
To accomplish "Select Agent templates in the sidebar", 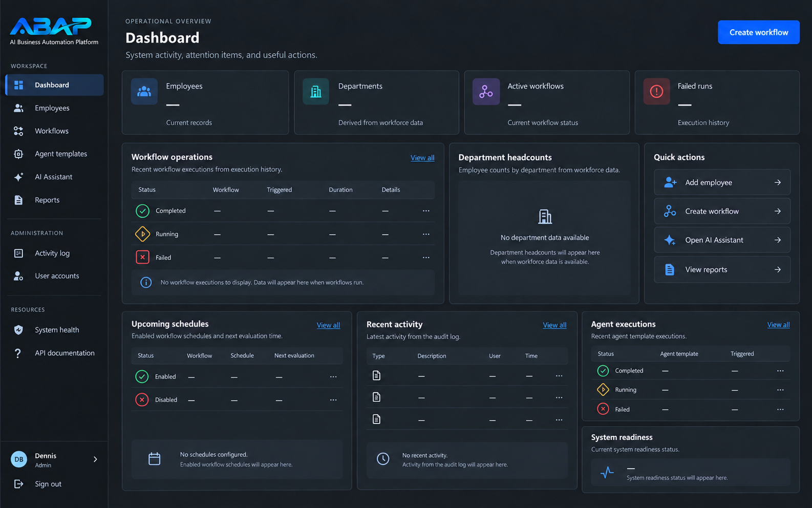I will click(x=54, y=154).
